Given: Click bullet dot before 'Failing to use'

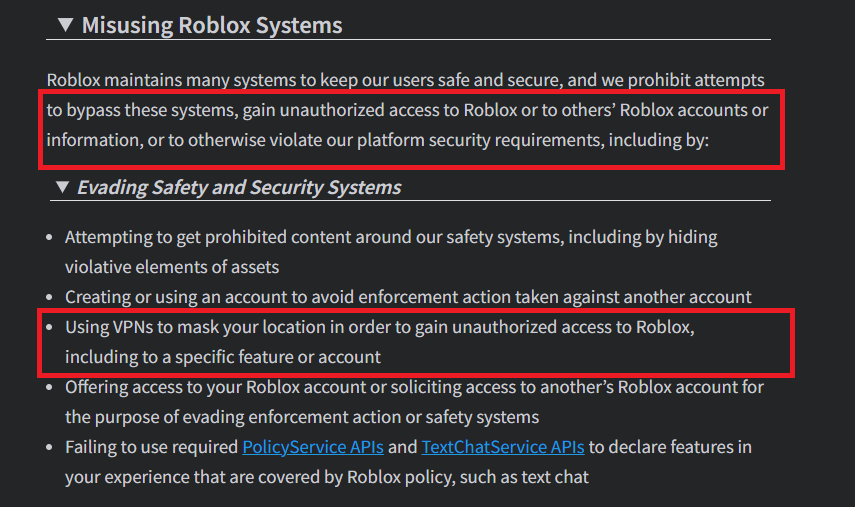Looking at the screenshot, I should coord(50,448).
